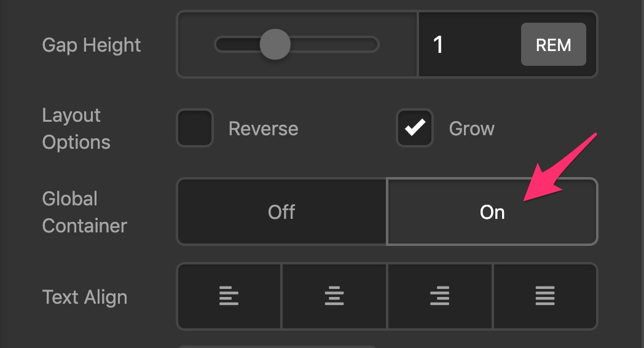Click the Layout Options label
Screen dimensions: 644x348
tap(76, 129)
